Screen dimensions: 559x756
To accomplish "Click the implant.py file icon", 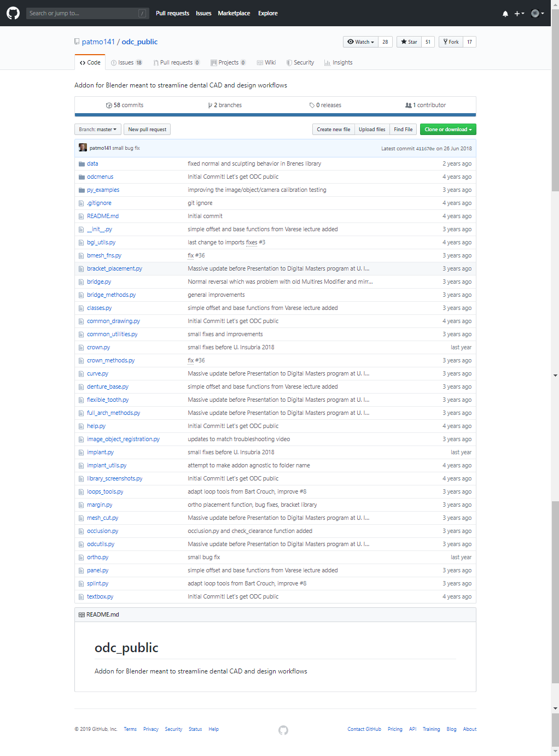I will pyautogui.click(x=81, y=453).
